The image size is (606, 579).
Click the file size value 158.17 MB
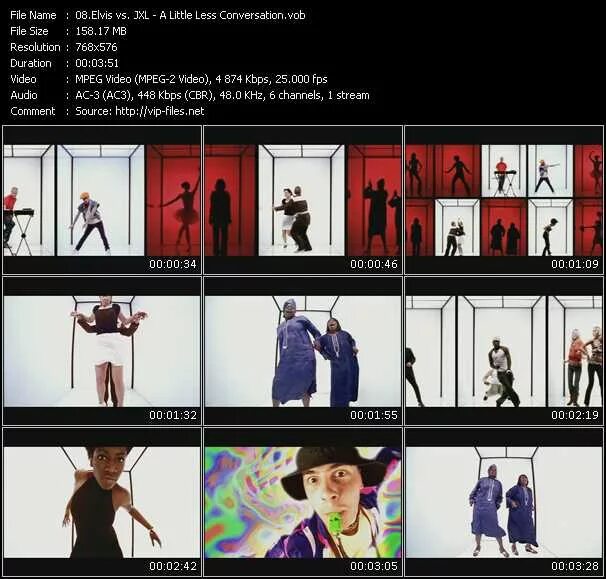coord(101,31)
